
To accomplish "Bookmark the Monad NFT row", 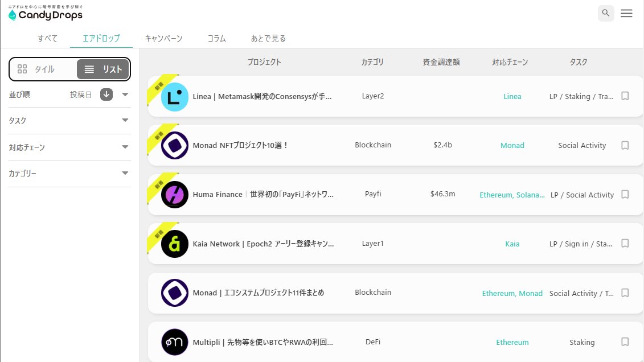I will pyautogui.click(x=625, y=145).
